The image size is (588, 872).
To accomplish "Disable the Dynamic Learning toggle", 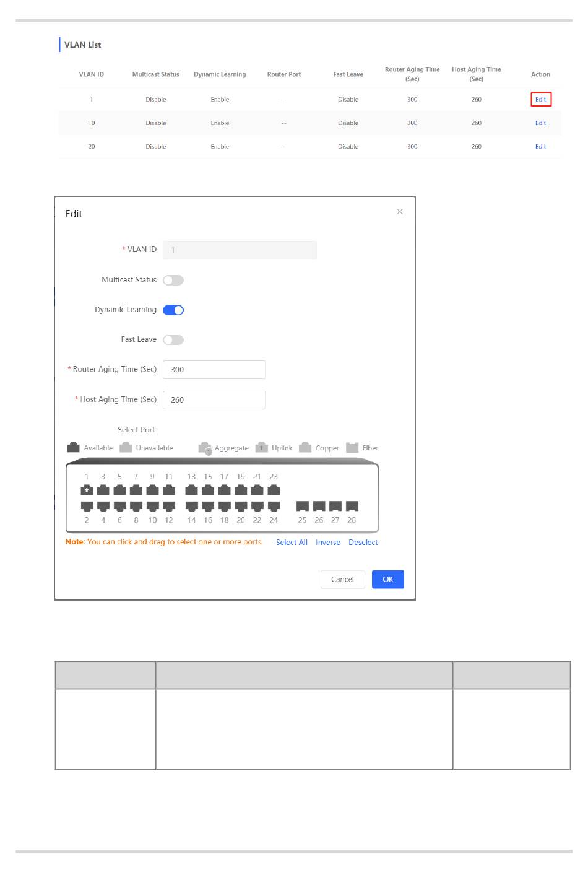I will (173, 310).
